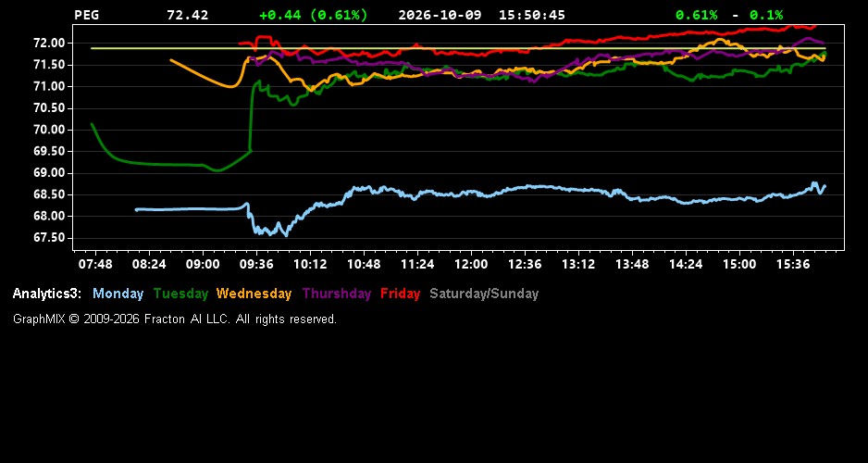Click the time 15:50:45
Viewport: 868px width, 463px height.
(x=532, y=15)
